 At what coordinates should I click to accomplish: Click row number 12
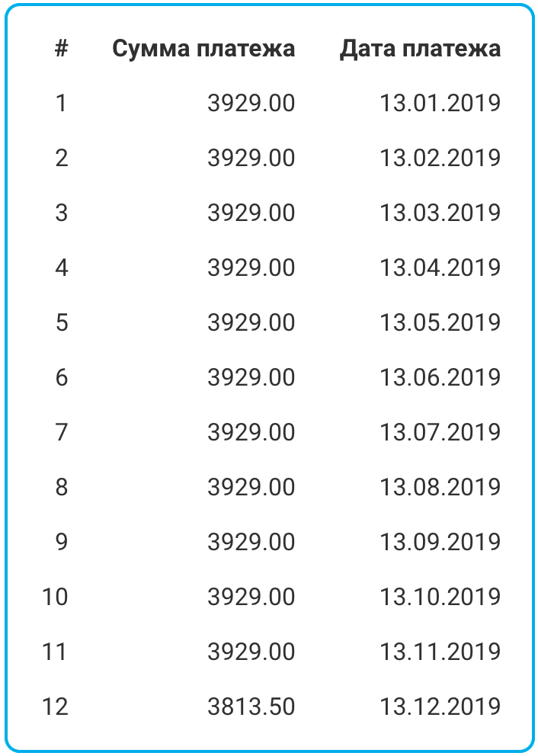[55, 706]
